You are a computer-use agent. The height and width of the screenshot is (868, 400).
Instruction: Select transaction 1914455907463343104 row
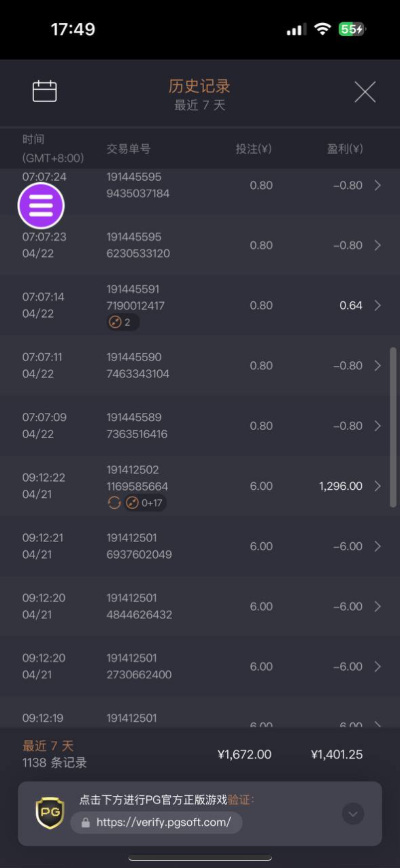[x=200, y=365]
